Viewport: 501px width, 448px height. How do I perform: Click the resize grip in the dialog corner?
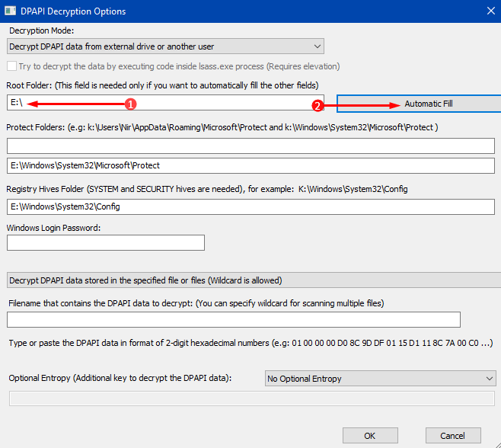(498, 445)
